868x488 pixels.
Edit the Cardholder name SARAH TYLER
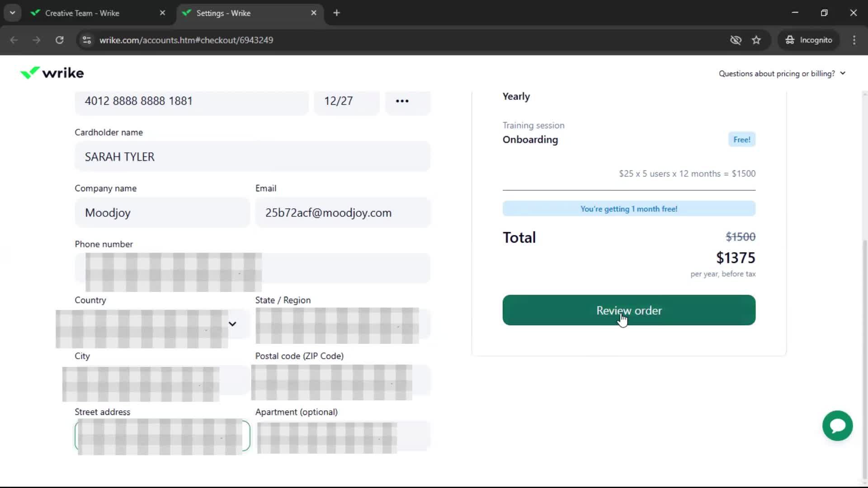252,156
